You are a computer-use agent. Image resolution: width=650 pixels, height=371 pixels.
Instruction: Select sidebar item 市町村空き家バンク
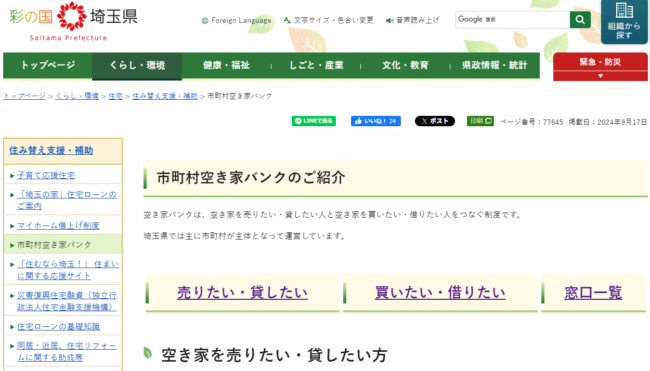[x=54, y=245]
